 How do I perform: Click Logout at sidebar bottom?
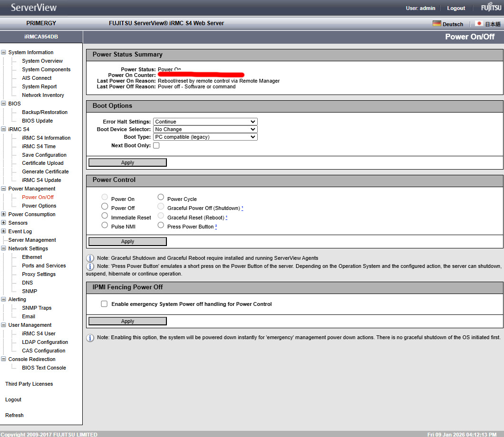coord(13,399)
